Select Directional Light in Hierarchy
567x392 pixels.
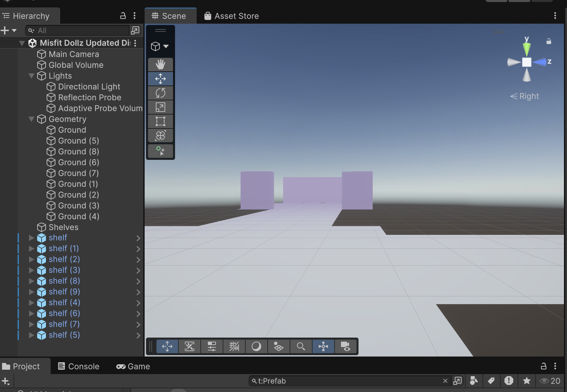(89, 87)
